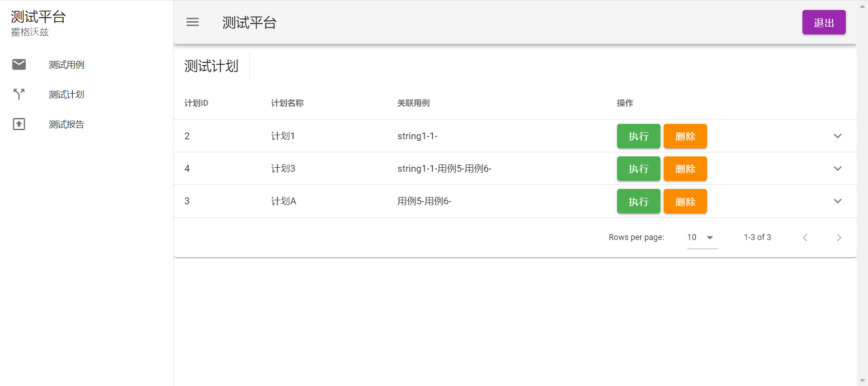
Task: Delete 计划1 with the 删除 button
Action: tap(685, 136)
